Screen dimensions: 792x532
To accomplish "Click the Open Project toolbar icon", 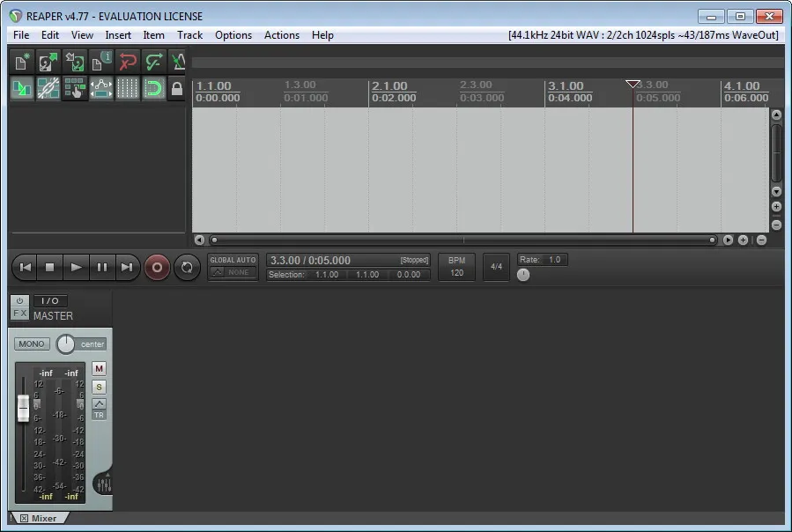I will click(48, 62).
